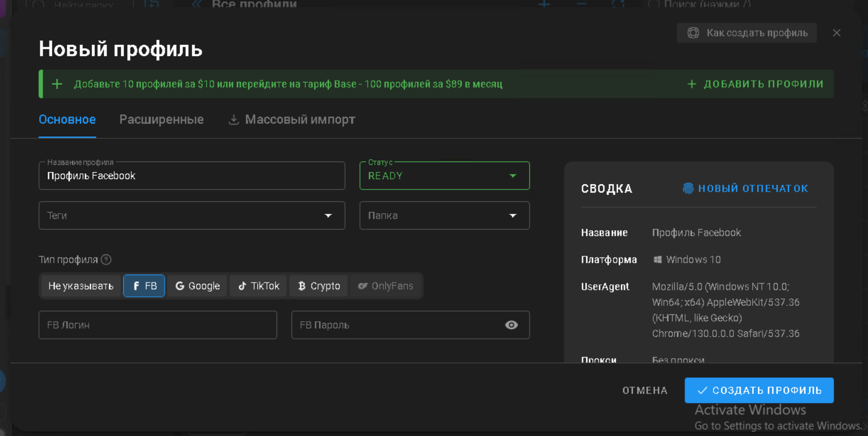Select the OnlyFans profile type
This screenshot has height=436, width=868.
(x=386, y=286)
